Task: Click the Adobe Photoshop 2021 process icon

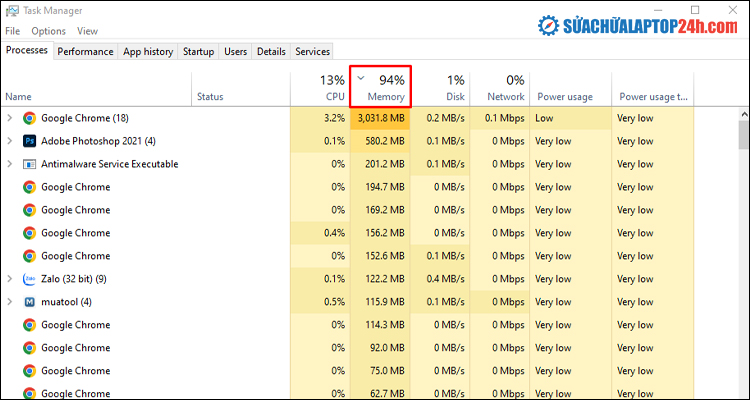Action: pos(30,141)
